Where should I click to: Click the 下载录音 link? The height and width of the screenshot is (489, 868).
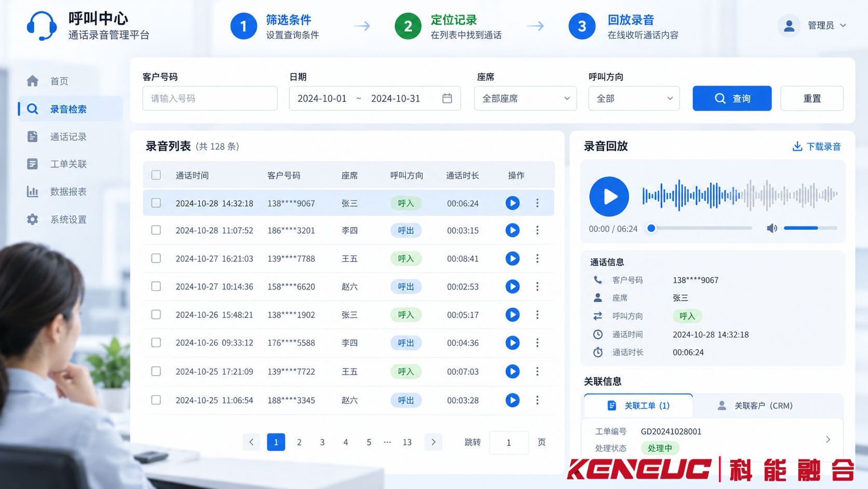[817, 147]
